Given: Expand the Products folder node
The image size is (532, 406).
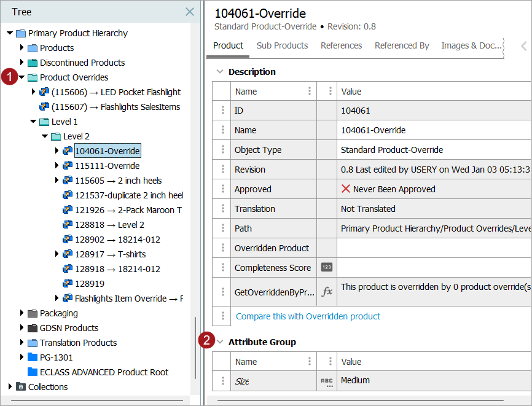Looking at the screenshot, I should pos(22,48).
